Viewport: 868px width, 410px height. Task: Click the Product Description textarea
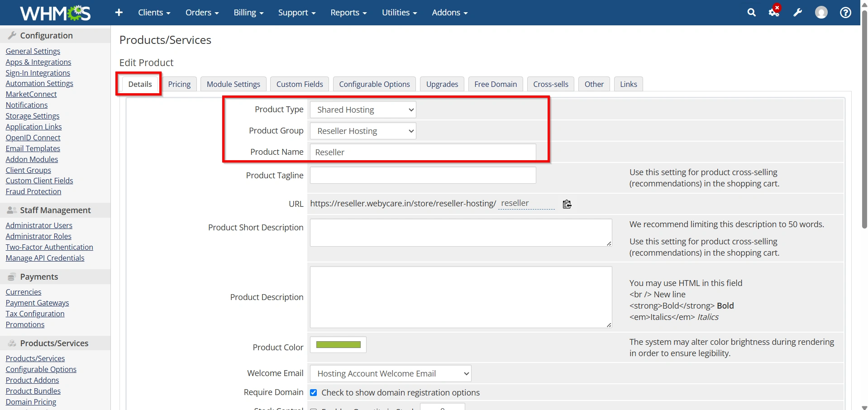tap(461, 297)
